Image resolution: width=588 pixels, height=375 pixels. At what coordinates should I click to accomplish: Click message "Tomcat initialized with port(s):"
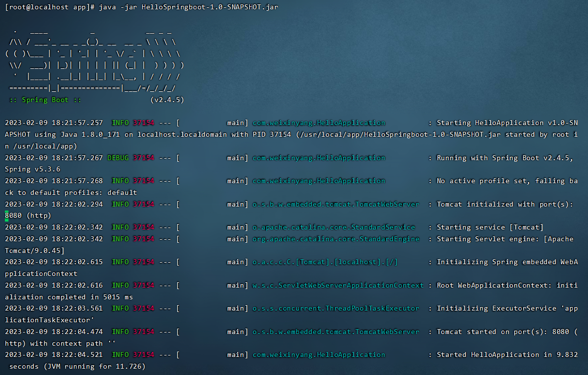(x=505, y=204)
